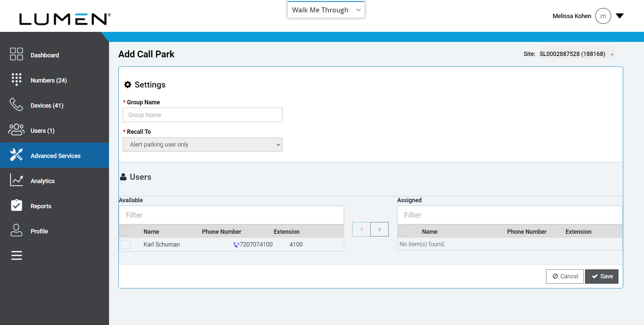Move selected user to Assigned with right arrow
Viewport: 644px width, 325px height.
[x=379, y=229]
